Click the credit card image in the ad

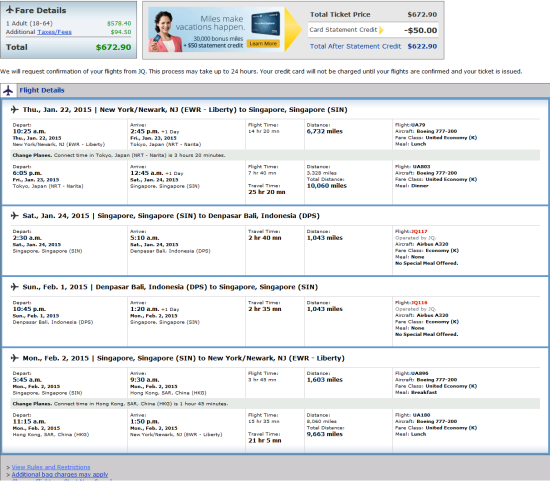266,23
